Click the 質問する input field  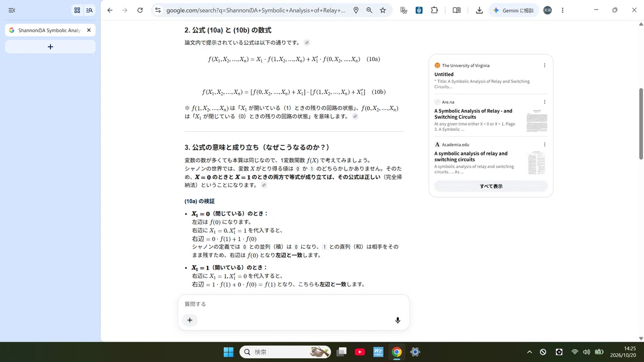click(294, 304)
